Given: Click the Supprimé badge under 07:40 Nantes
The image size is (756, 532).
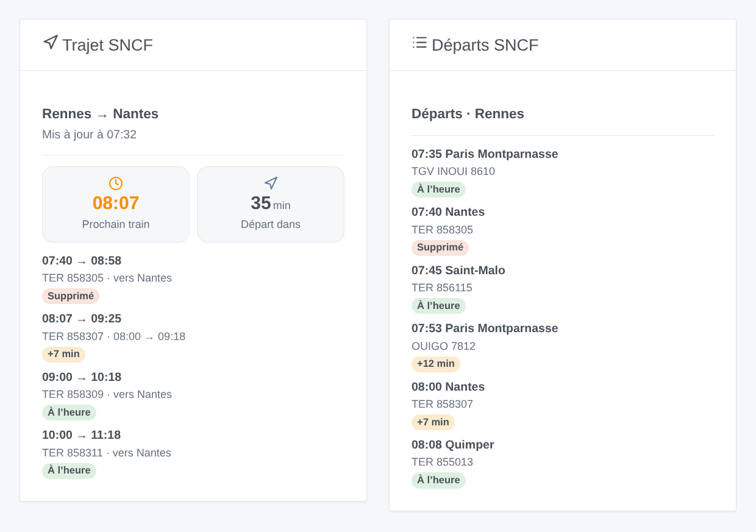Looking at the screenshot, I should 440,247.
